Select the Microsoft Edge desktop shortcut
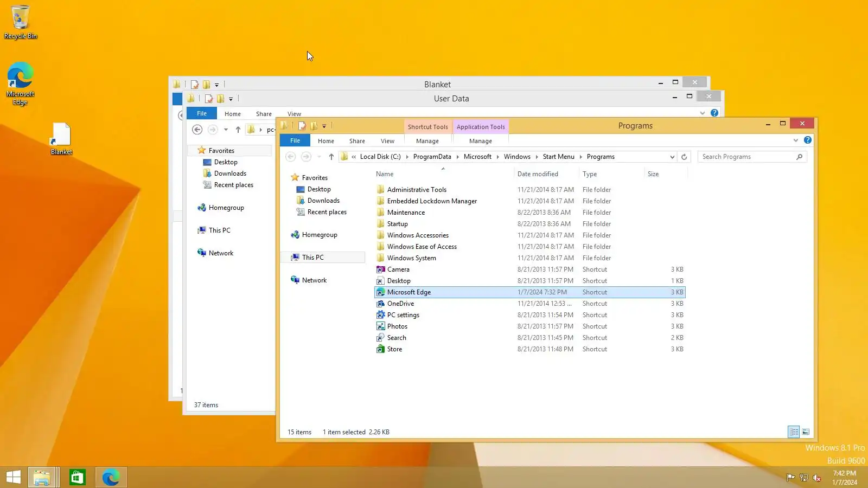The height and width of the screenshot is (488, 868). click(x=21, y=84)
